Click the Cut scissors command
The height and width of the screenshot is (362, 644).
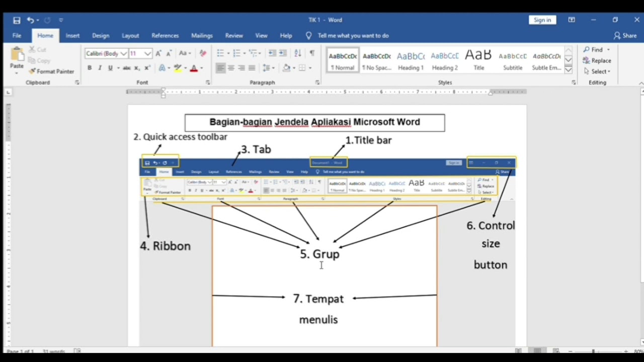37,49
